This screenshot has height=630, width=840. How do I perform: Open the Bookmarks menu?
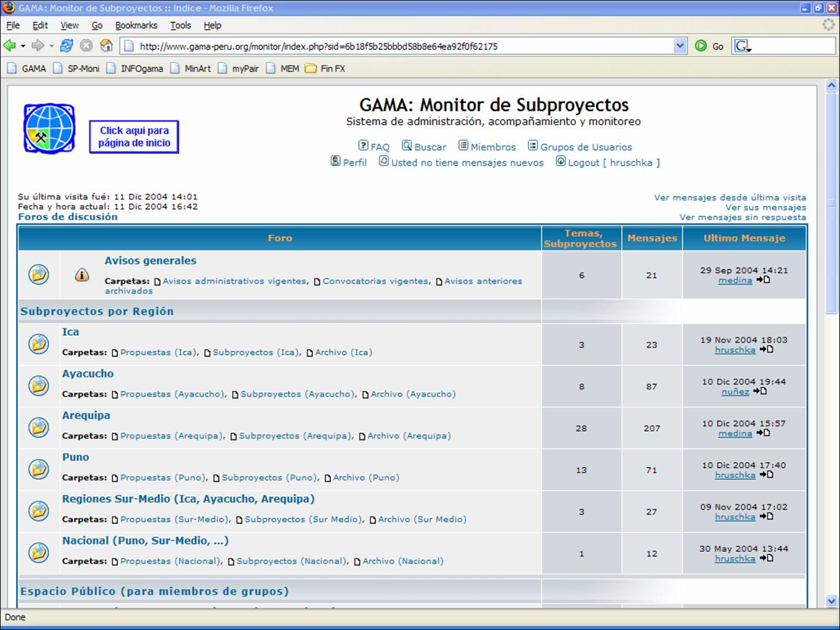coord(136,25)
